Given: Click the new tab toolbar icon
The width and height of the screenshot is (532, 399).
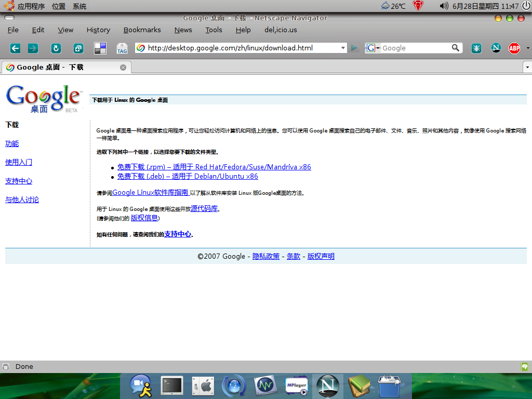Looking at the screenshot, I should click(78, 48).
